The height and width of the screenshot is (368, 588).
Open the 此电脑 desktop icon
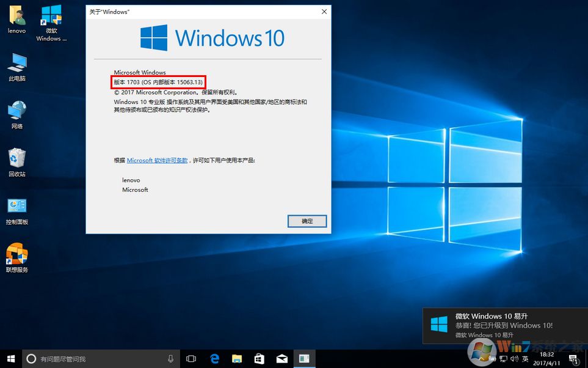(17, 68)
